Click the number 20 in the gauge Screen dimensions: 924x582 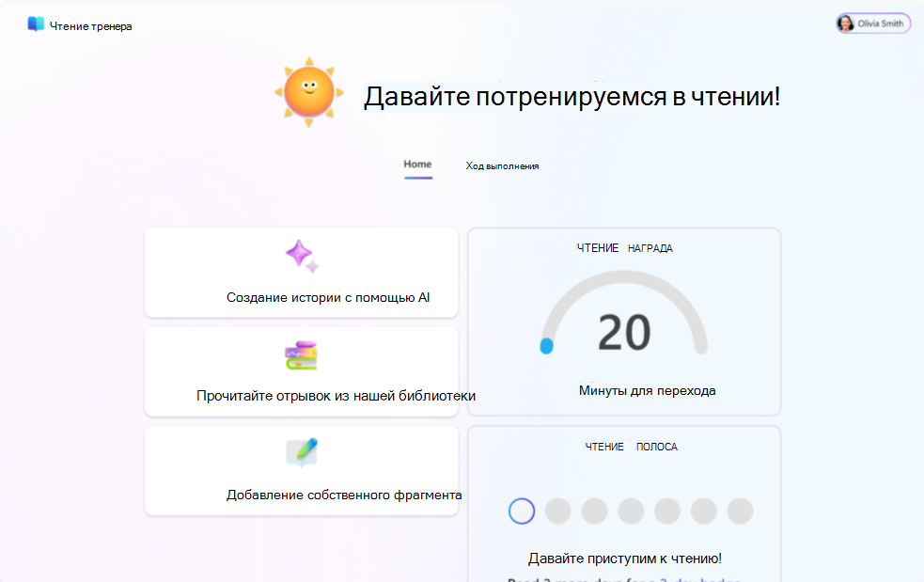624,333
